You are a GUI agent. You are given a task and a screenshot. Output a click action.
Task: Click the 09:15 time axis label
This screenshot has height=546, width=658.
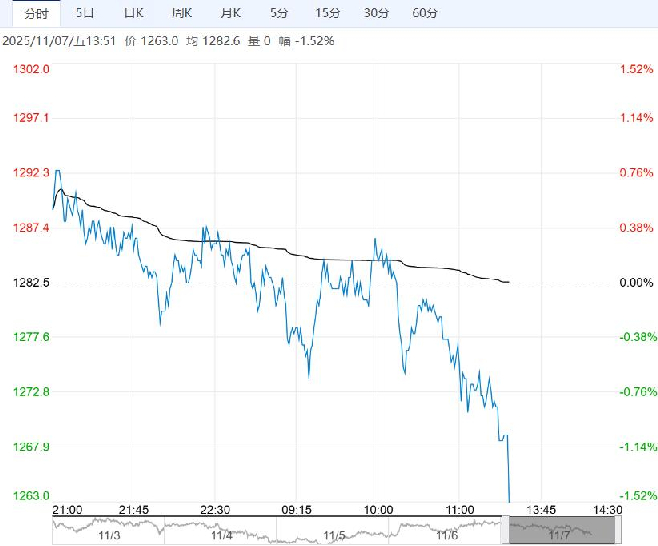(299, 509)
